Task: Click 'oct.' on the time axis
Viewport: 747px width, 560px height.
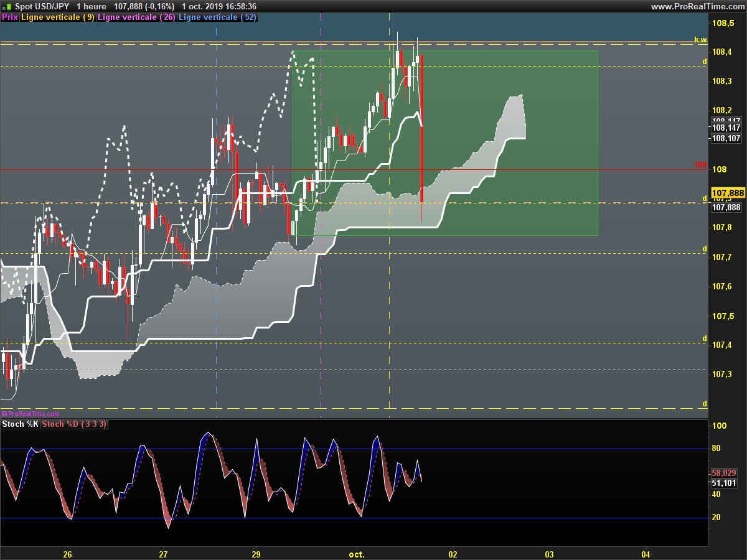Action: [x=357, y=554]
